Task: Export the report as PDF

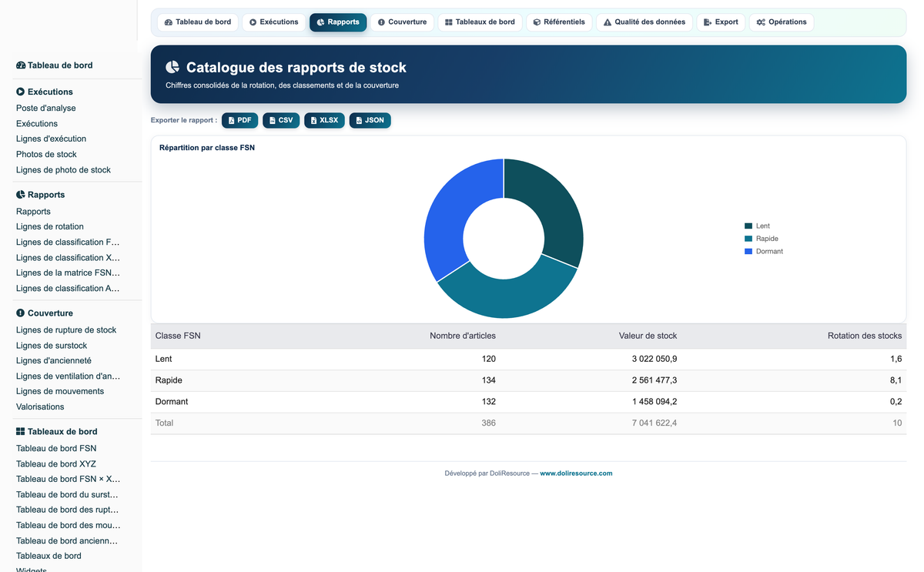Action: pyautogui.click(x=239, y=121)
